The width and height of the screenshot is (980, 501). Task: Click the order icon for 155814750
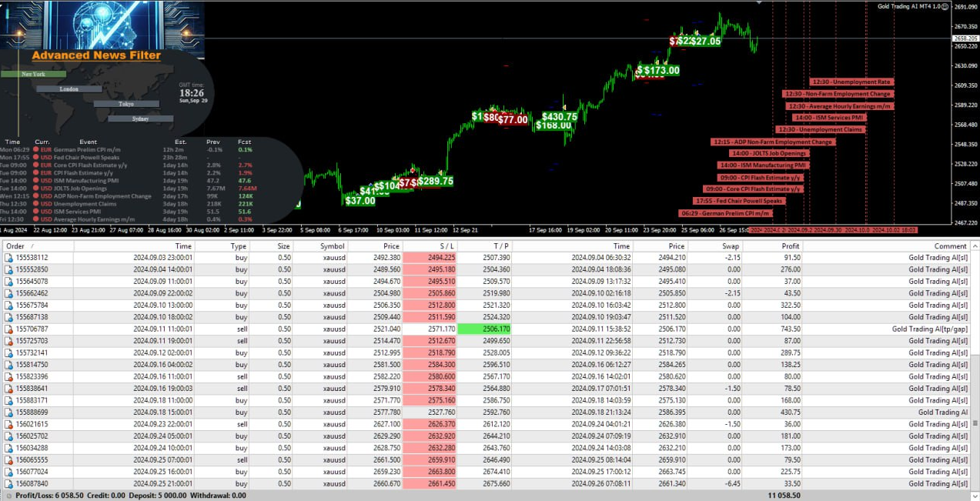(x=9, y=365)
